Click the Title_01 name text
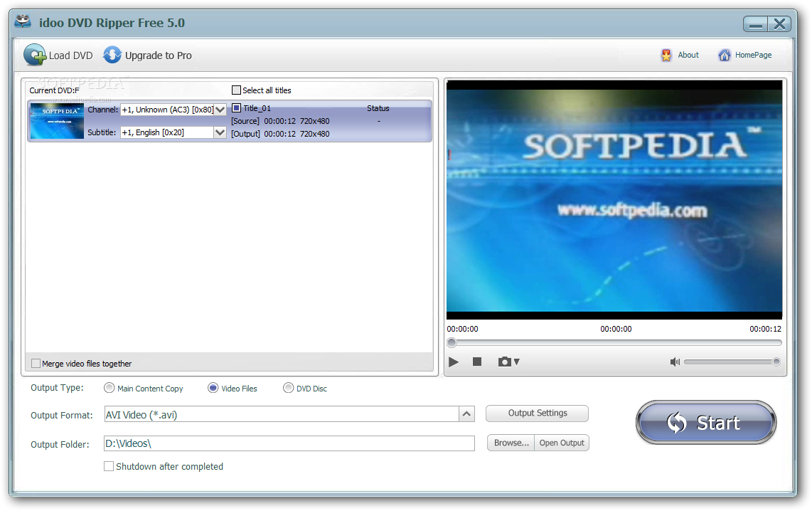Viewport: 812px width, 511px height. pos(257,108)
